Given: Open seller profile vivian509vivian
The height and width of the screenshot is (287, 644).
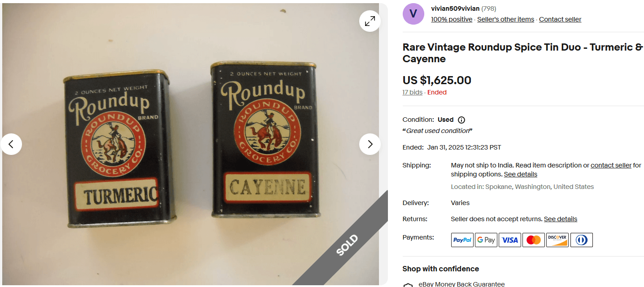Looking at the screenshot, I should pyautogui.click(x=454, y=8).
